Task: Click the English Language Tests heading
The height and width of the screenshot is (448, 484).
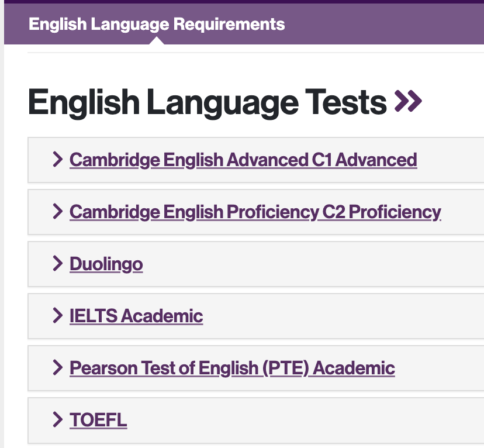Action: 207,102
